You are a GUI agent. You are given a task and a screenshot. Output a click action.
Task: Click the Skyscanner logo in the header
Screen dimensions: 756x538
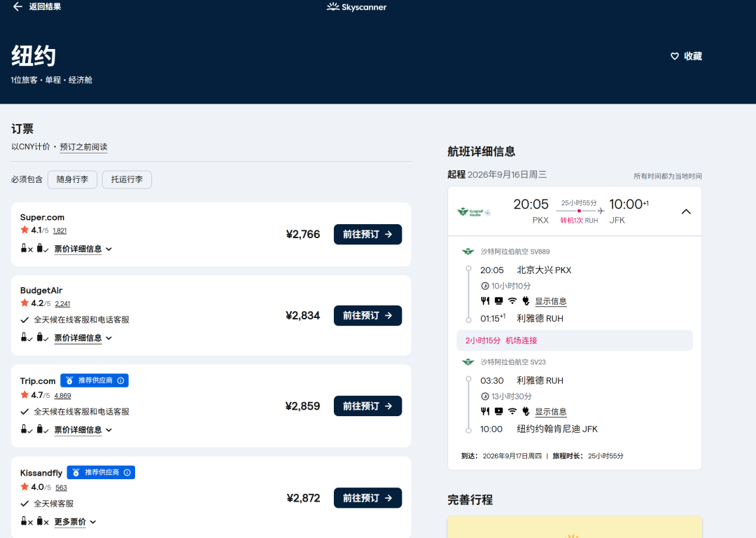coord(356,7)
